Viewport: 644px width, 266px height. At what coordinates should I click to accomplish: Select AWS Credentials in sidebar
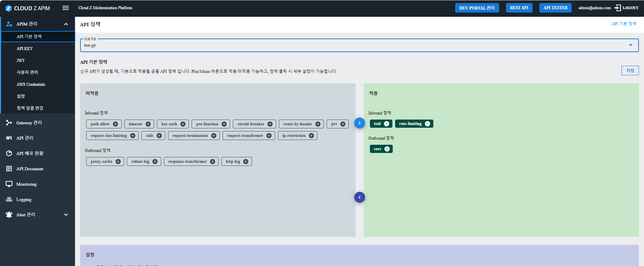click(31, 84)
